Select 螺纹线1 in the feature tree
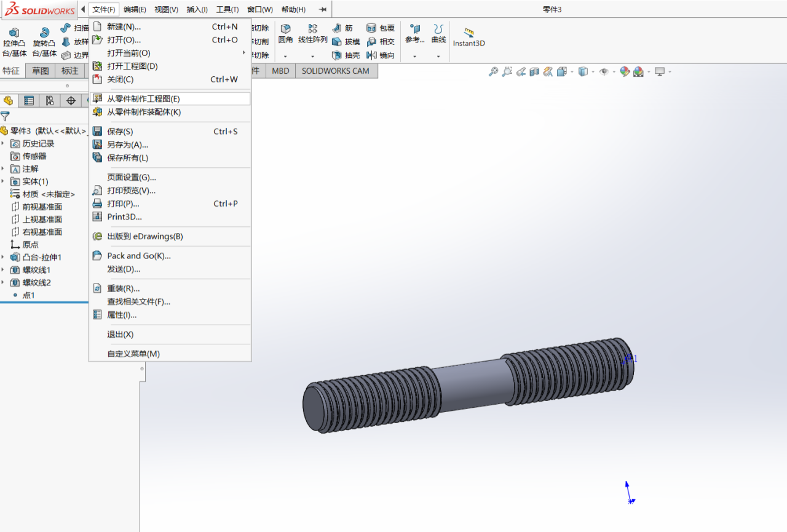787x532 pixels. tap(36, 270)
